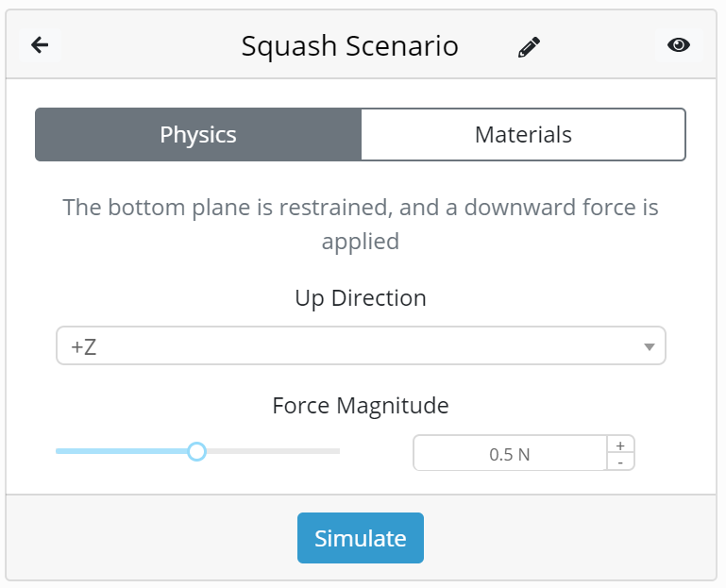Decrease force with the minus stepper
The height and width of the screenshot is (588, 726).
click(x=620, y=462)
